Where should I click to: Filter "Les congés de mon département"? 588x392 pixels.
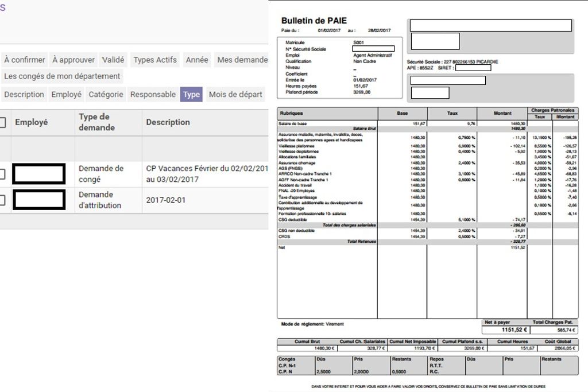click(62, 76)
